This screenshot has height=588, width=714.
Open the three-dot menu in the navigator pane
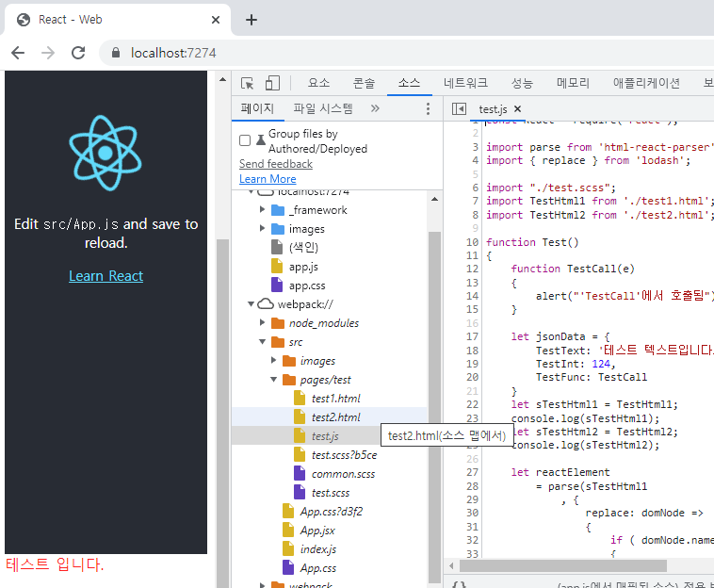pos(428,108)
